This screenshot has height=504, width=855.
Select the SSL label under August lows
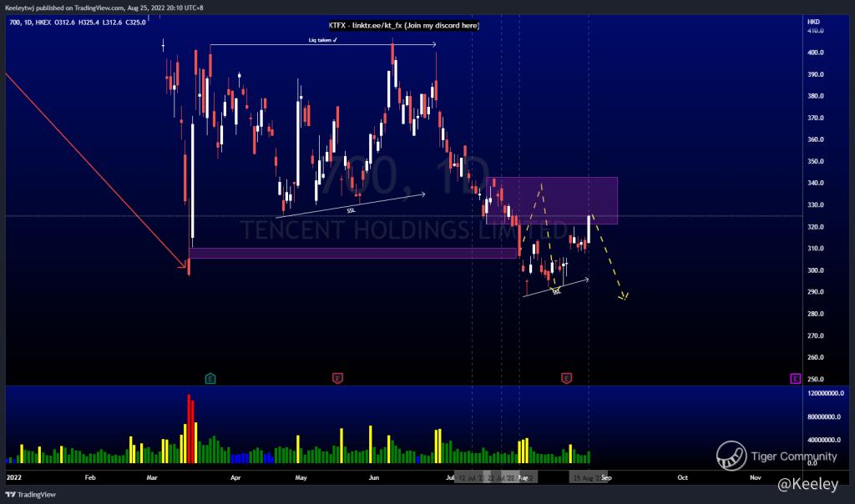tap(556, 292)
